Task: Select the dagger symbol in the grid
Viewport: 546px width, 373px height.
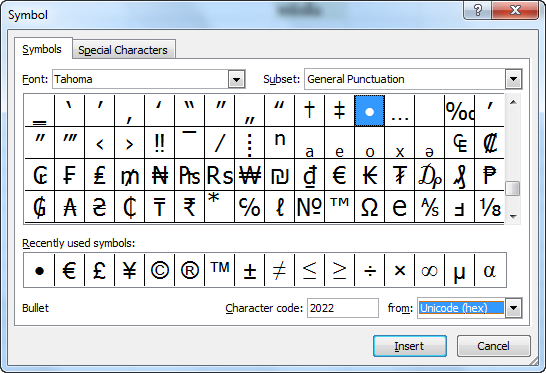Action: pos(310,110)
